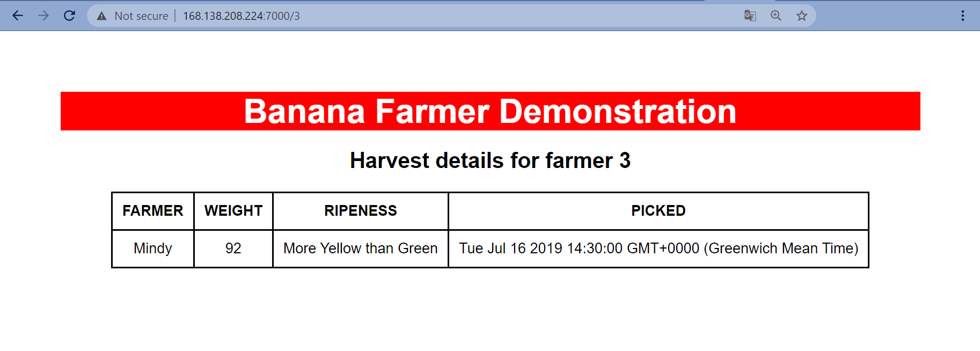Click the Not secure label text
The height and width of the screenshot is (351, 980).
[141, 16]
